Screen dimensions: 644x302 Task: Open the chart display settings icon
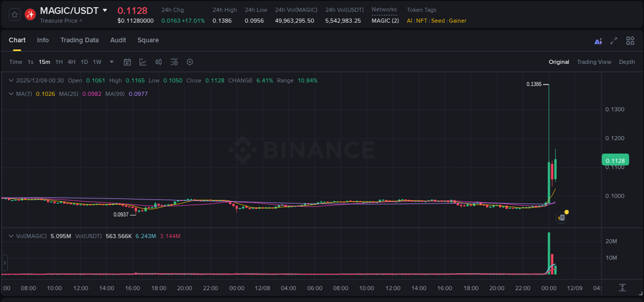(x=174, y=62)
